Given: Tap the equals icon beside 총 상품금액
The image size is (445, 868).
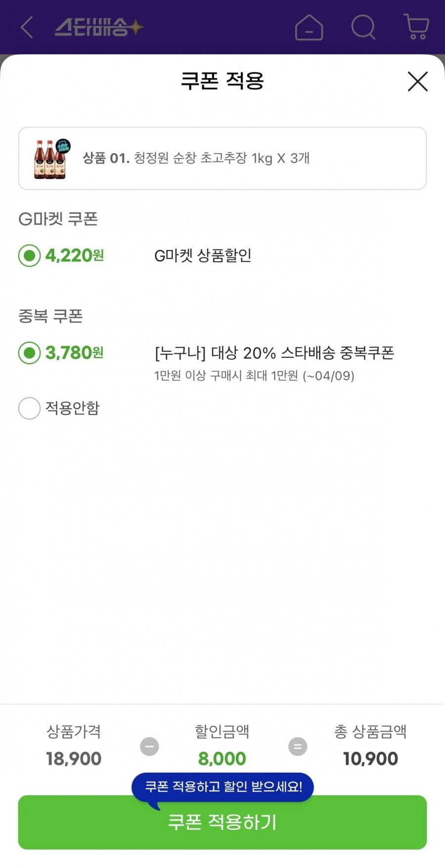Looking at the screenshot, I should coord(298,746).
